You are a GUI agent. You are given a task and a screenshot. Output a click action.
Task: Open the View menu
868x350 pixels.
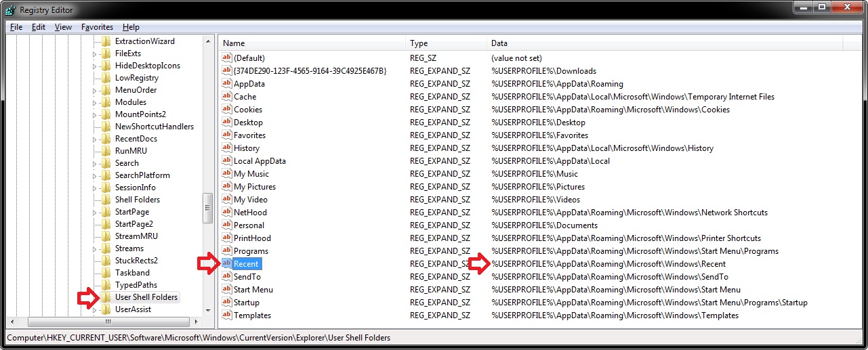tap(63, 27)
